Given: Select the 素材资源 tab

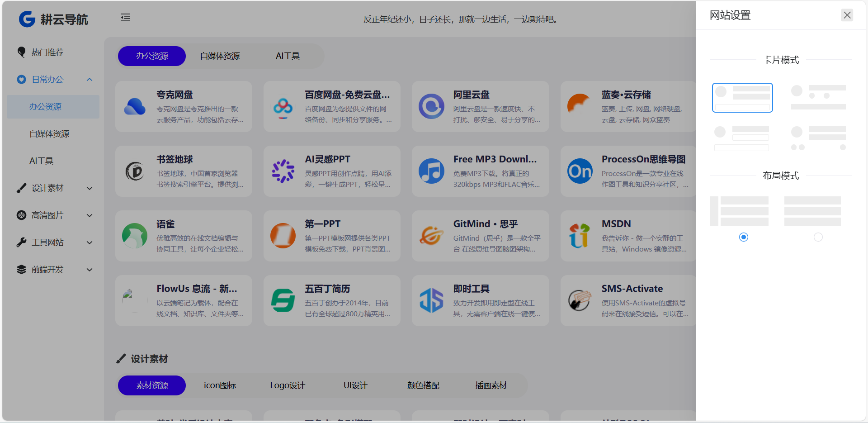Looking at the screenshot, I should pos(152,385).
